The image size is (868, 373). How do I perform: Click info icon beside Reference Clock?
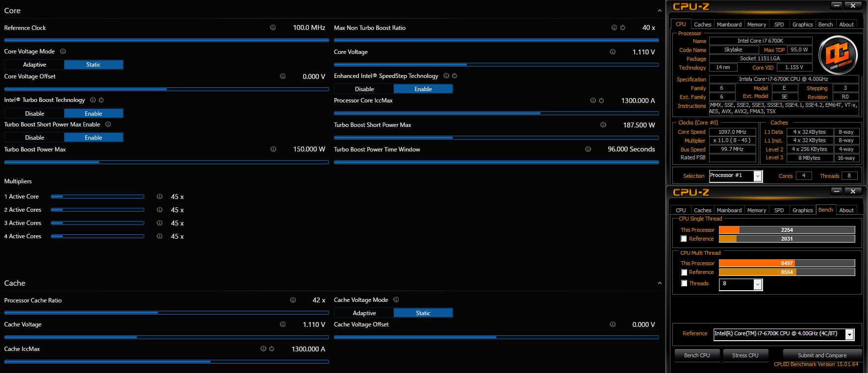(x=273, y=27)
